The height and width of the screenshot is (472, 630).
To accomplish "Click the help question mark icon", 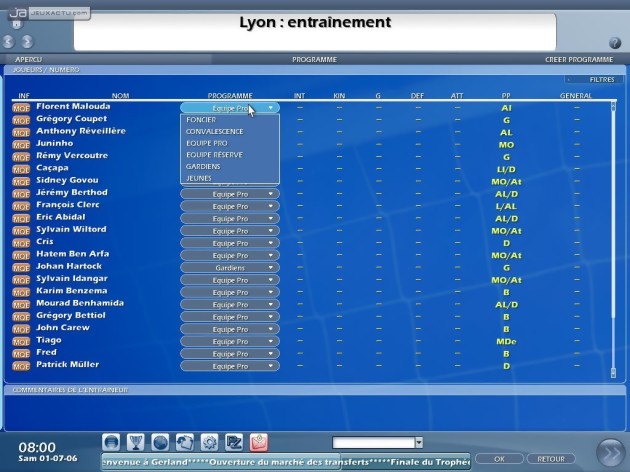I will click(x=615, y=43).
